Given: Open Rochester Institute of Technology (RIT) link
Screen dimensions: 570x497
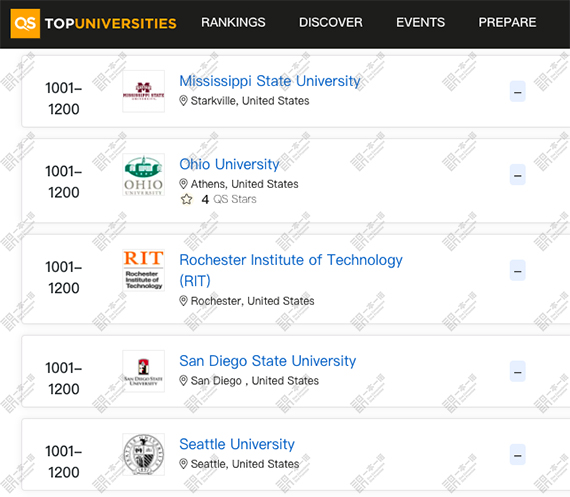Looking at the screenshot, I should (x=291, y=270).
